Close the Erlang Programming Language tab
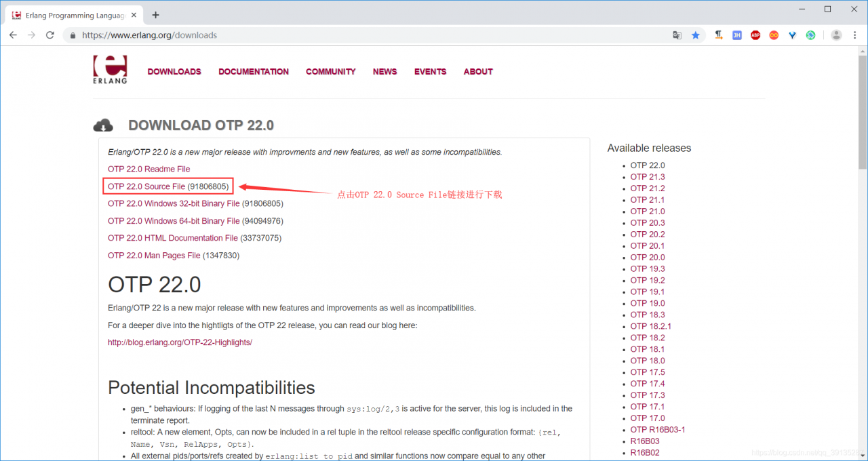The width and height of the screenshot is (868, 461). click(133, 15)
